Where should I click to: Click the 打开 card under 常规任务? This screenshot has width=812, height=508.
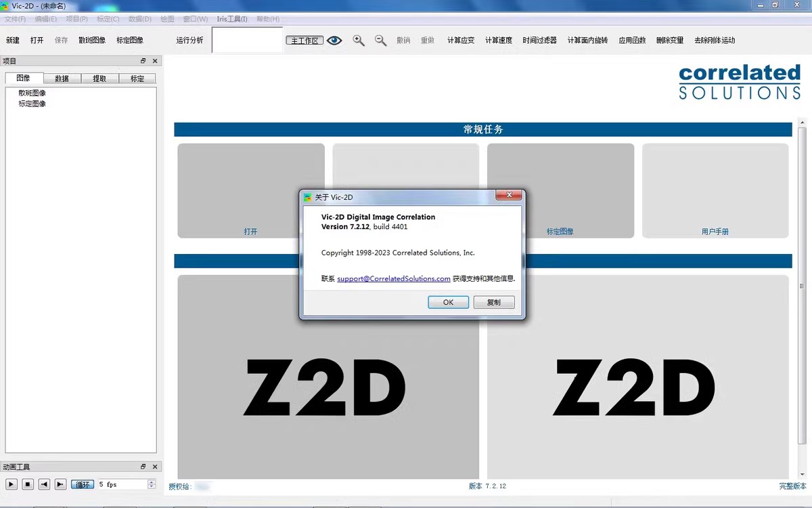tap(251, 190)
